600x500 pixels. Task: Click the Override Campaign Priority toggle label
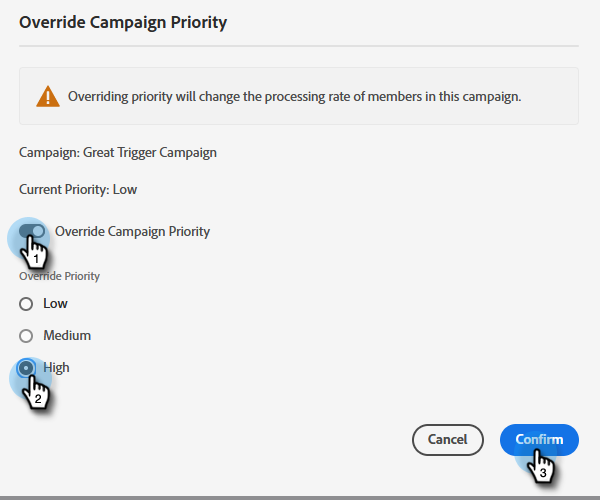[x=132, y=231]
